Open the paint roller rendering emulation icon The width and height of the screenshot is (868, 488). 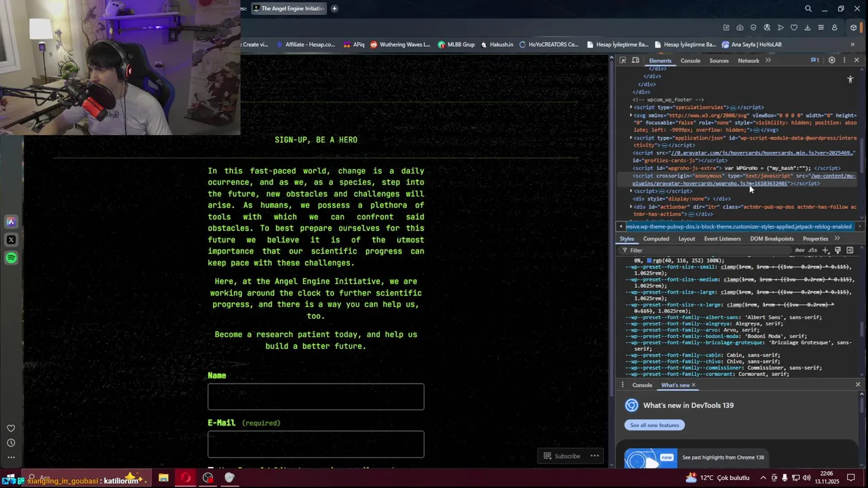tap(837, 250)
